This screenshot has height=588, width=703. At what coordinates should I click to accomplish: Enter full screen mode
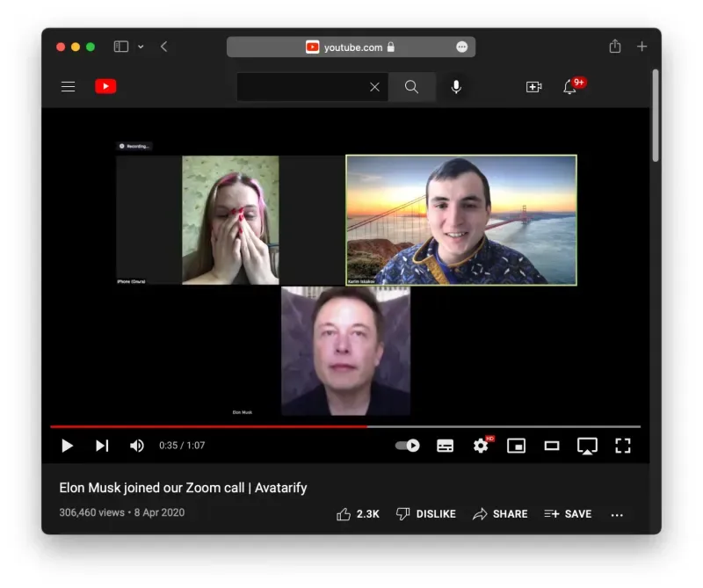(x=623, y=446)
